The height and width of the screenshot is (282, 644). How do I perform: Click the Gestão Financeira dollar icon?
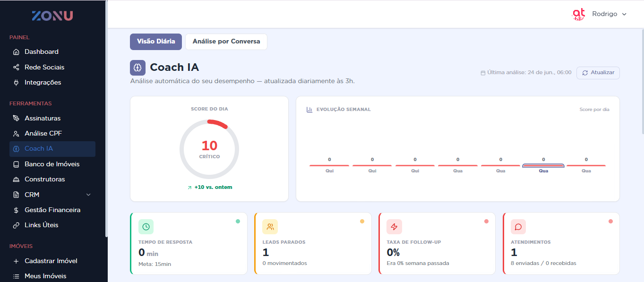(x=16, y=210)
